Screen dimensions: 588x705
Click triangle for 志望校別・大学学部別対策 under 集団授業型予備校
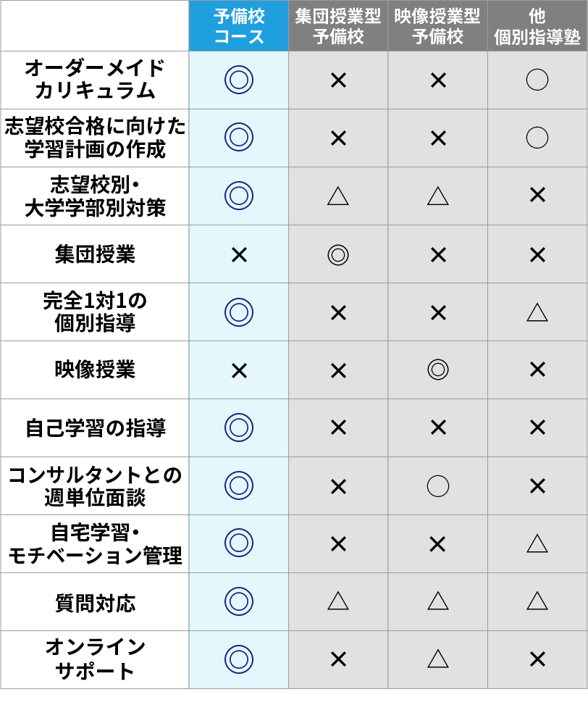pos(338,196)
